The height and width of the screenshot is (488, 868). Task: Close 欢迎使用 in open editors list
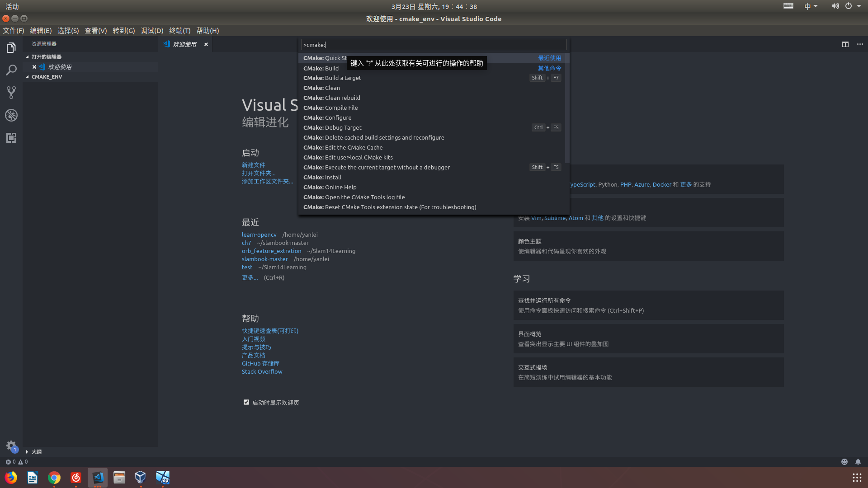click(x=34, y=67)
